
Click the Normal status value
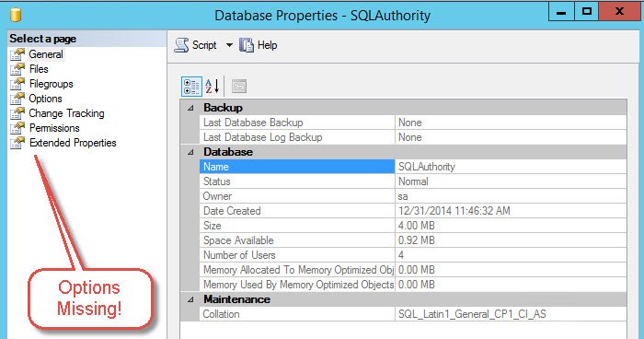point(413,181)
